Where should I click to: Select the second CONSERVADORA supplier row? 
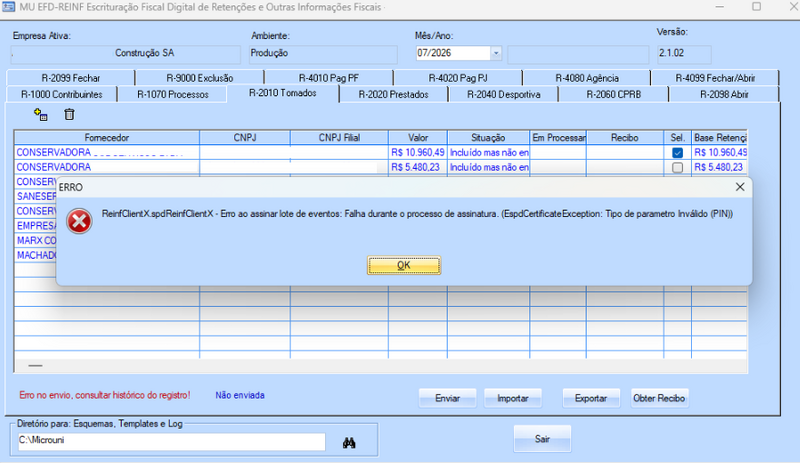107,167
